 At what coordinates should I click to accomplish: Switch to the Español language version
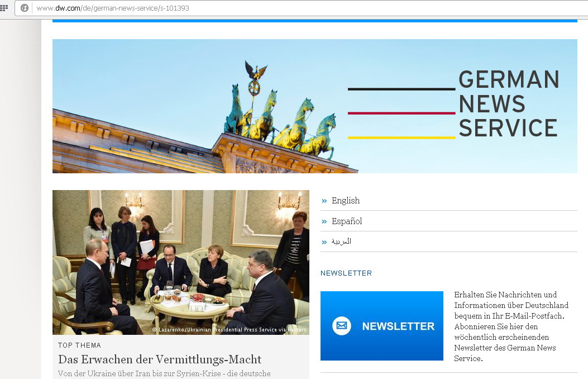[347, 221]
